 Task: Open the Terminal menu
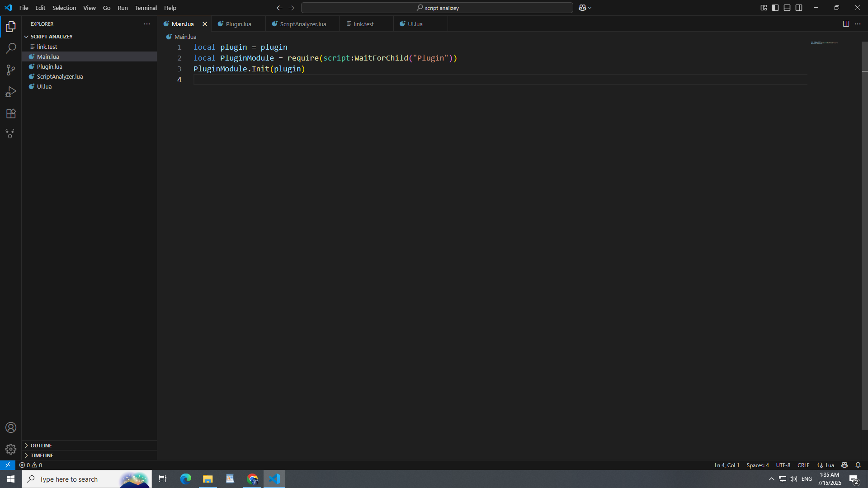146,8
